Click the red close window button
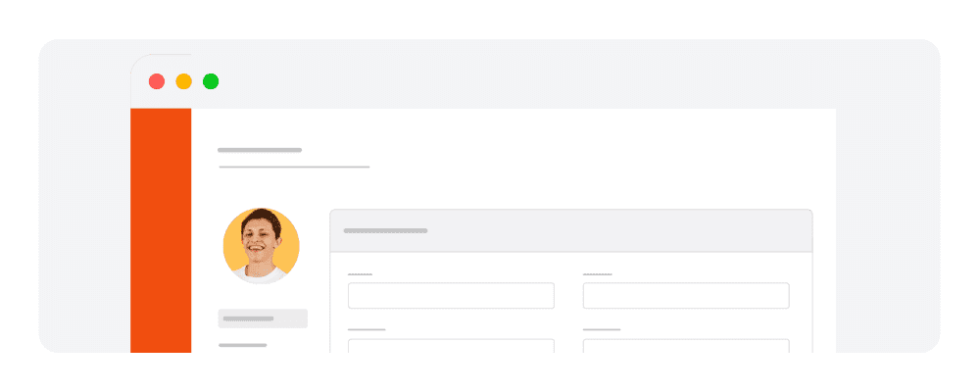980x392 pixels. coord(157,81)
